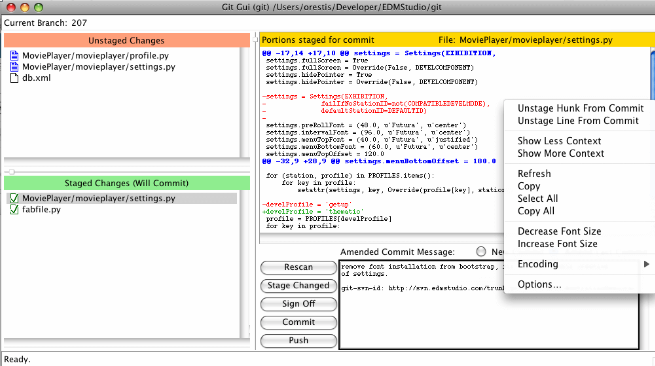Viewport: 655px width, 366px height.
Task: Click the yellow zoom window button
Action: (25, 7)
